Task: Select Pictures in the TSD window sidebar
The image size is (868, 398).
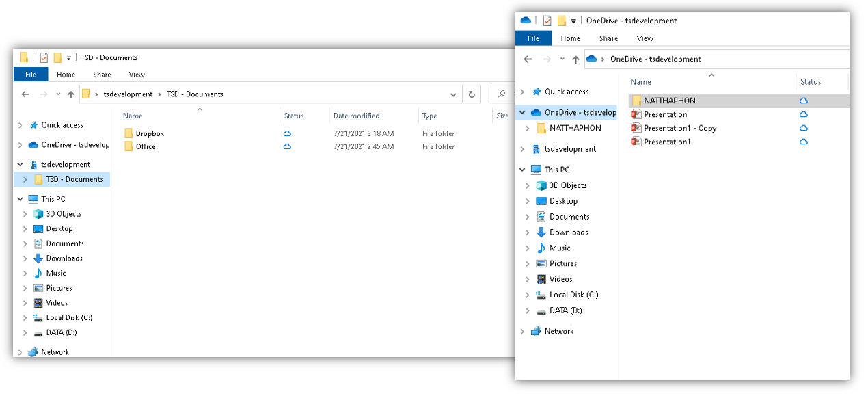Action: [59, 288]
